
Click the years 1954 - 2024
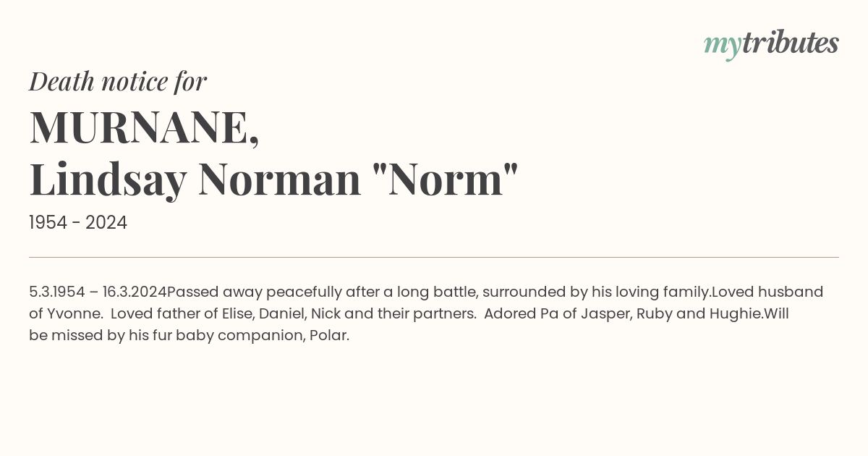coord(78,223)
